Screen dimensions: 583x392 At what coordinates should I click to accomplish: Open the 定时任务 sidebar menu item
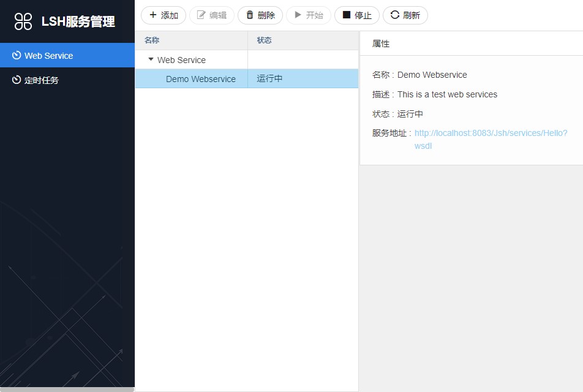point(67,80)
